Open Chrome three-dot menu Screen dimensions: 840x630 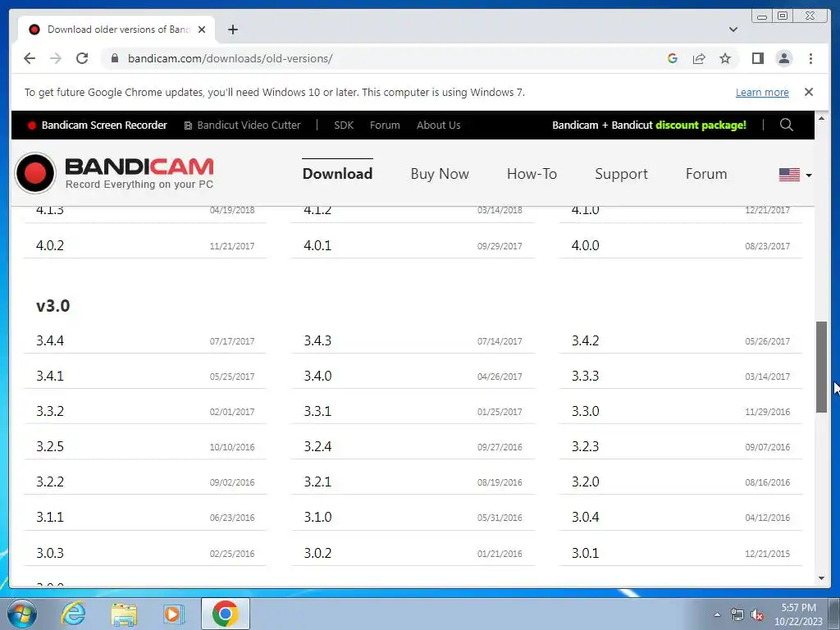point(810,58)
